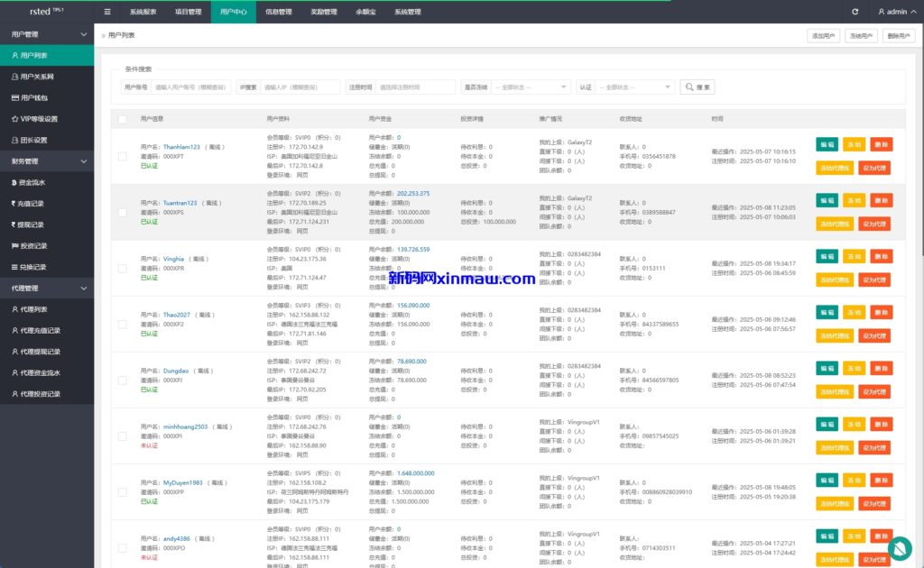Check the select-all checkbox in table header

pyautogui.click(x=122, y=119)
